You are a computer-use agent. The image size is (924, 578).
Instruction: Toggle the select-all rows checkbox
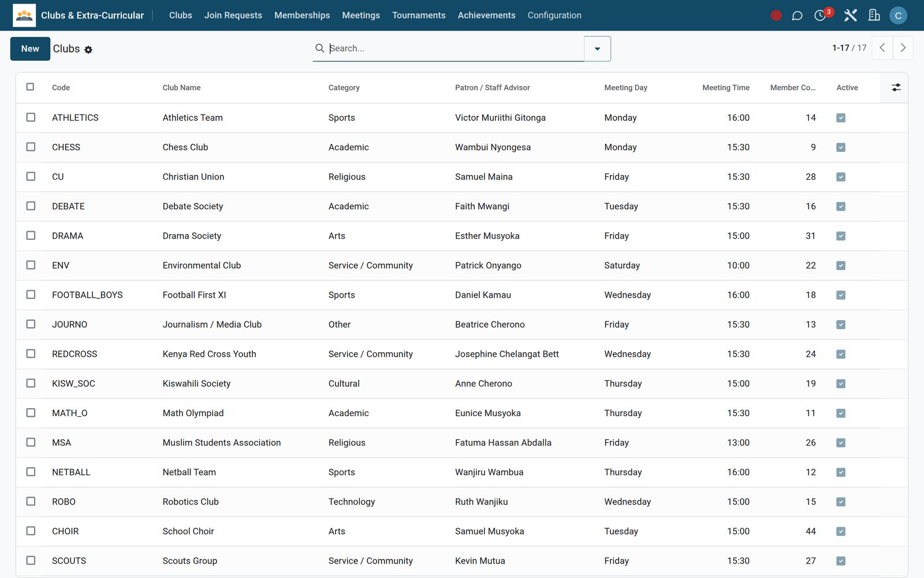(31, 87)
